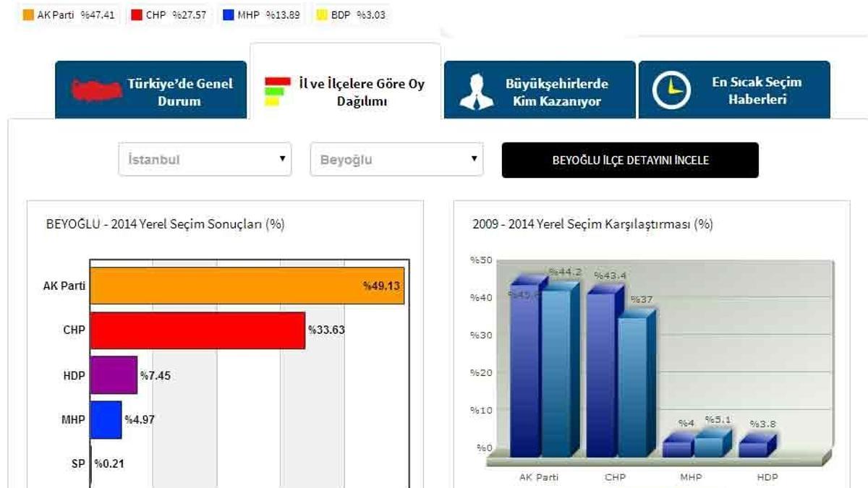Click the MHP %5.1 comparison column

712,442
